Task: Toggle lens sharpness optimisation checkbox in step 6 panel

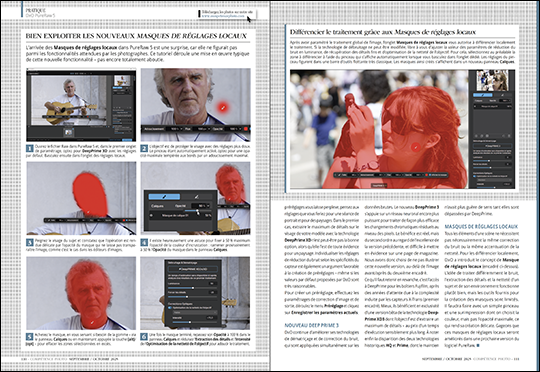Action: pos(170,308)
